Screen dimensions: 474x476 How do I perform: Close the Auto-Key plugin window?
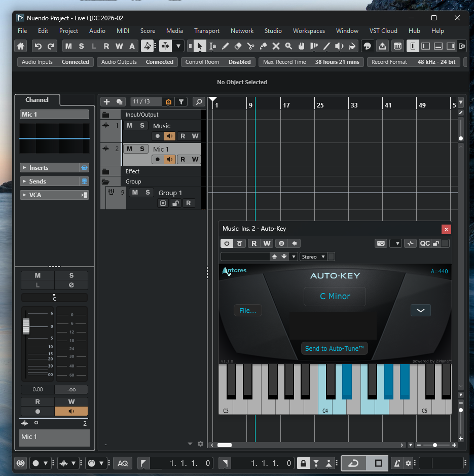point(446,229)
